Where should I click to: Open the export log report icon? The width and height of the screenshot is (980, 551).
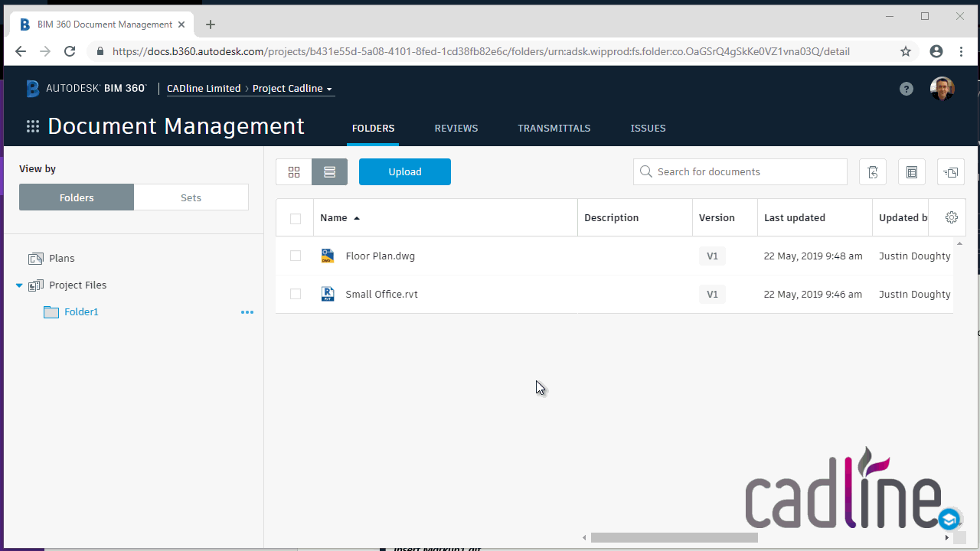coord(912,172)
